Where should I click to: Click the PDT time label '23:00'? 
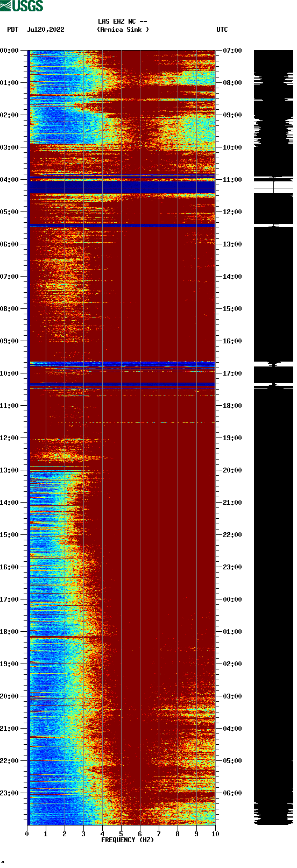(10, 793)
